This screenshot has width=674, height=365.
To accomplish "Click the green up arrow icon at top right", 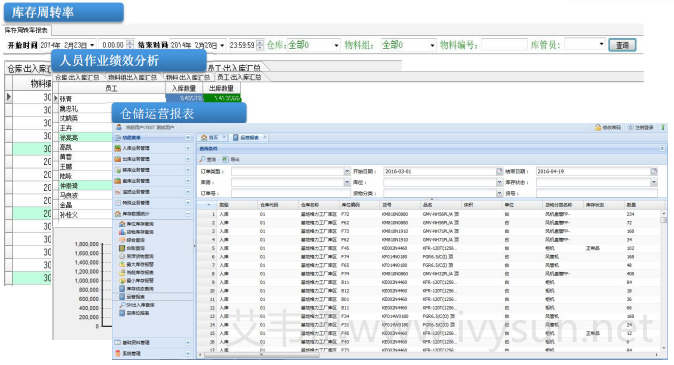I will click(x=663, y=128).
